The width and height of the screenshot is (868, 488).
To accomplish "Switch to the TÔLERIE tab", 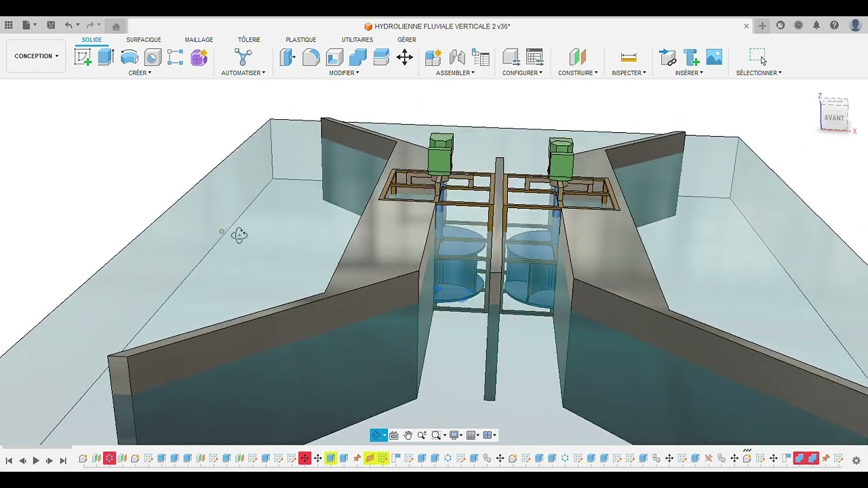I will coord(249,40).
